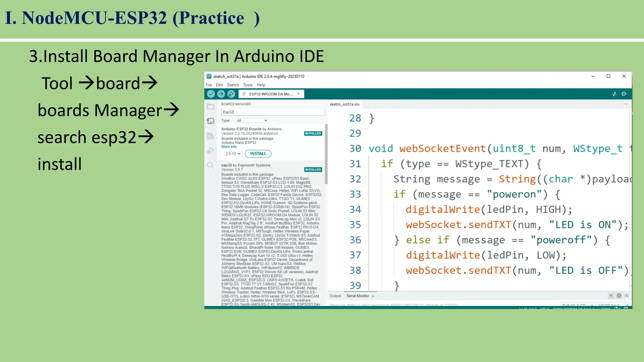Open the Sketchbook folder sidebar icon

pos(210,106)
